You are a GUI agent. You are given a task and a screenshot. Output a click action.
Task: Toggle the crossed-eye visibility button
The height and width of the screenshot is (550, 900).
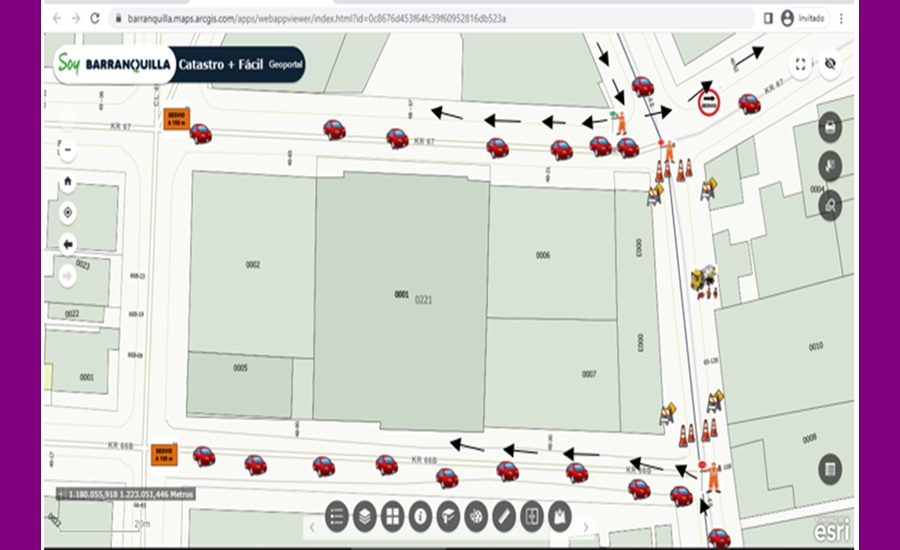[829, 65]
